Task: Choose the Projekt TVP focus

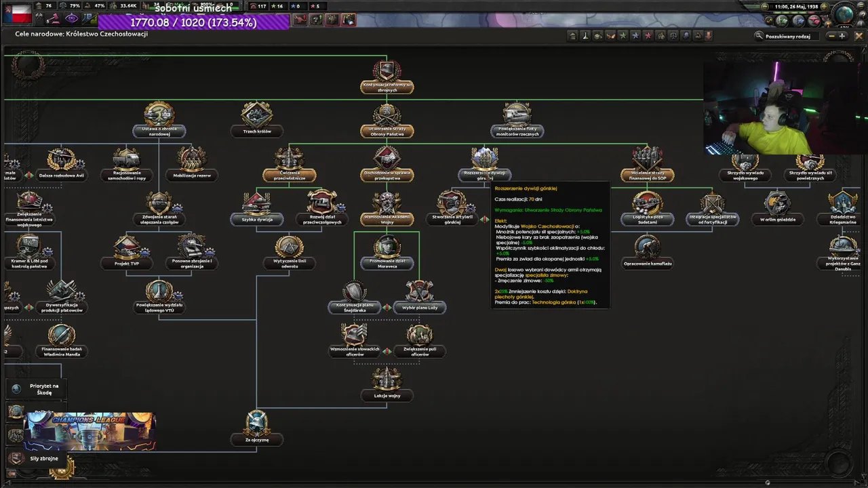Action: click(127, 252)
